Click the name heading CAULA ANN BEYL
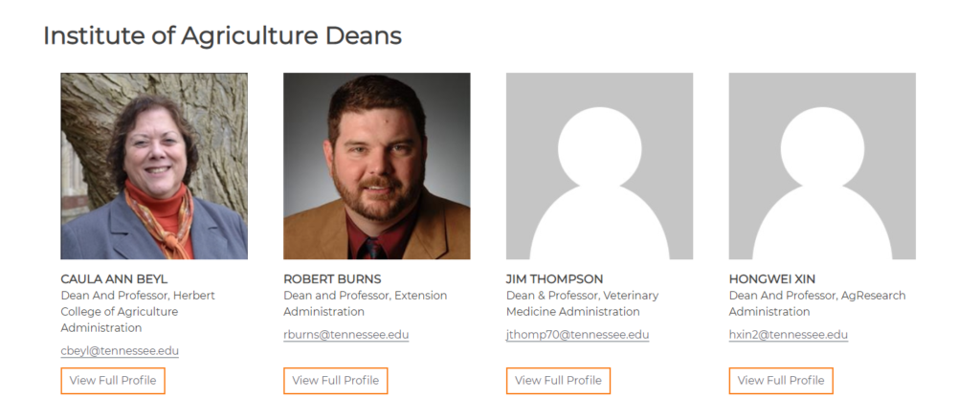 pos(115,279)
